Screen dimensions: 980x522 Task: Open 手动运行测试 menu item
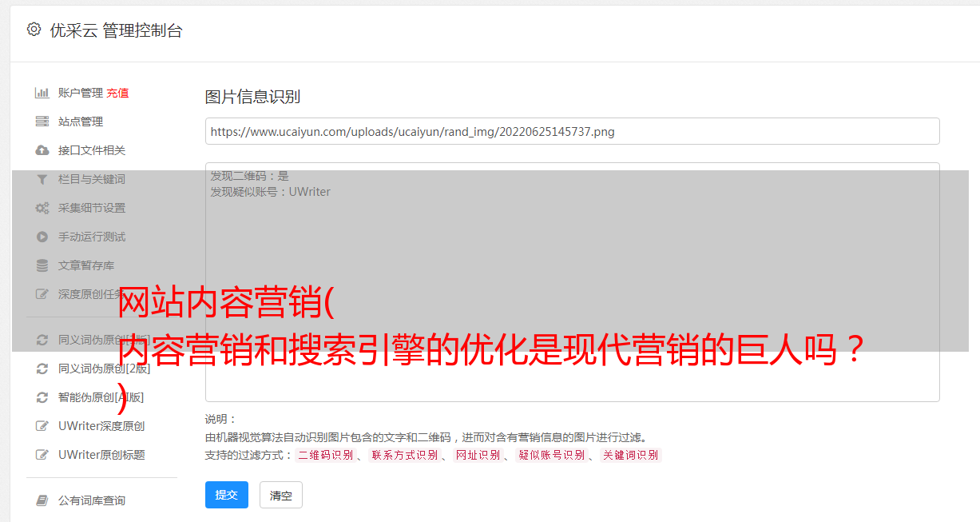(x=92, y=237)
